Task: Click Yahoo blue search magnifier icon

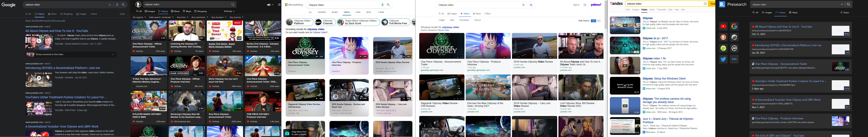Action: pos(531,5)
